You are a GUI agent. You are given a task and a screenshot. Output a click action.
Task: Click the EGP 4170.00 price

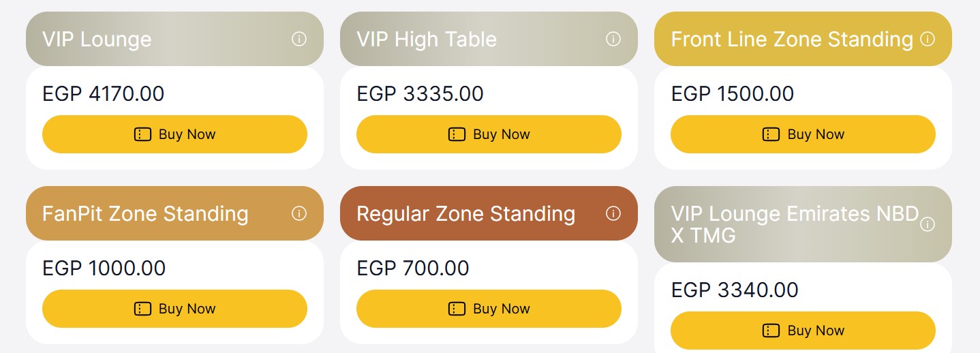(x=104, y=93)
